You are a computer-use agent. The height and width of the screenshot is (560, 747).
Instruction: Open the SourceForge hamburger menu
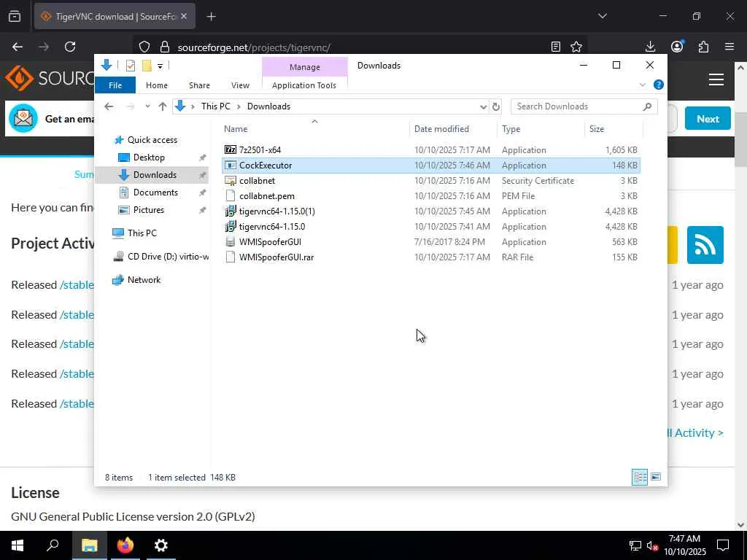716,79
